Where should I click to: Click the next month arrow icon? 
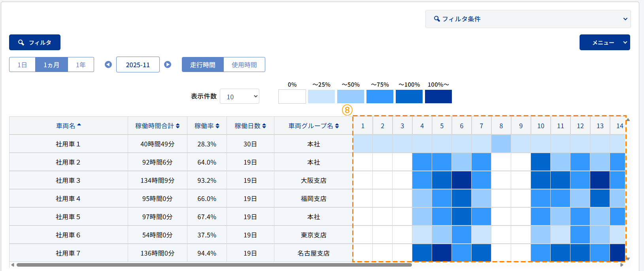pos(168,64)
